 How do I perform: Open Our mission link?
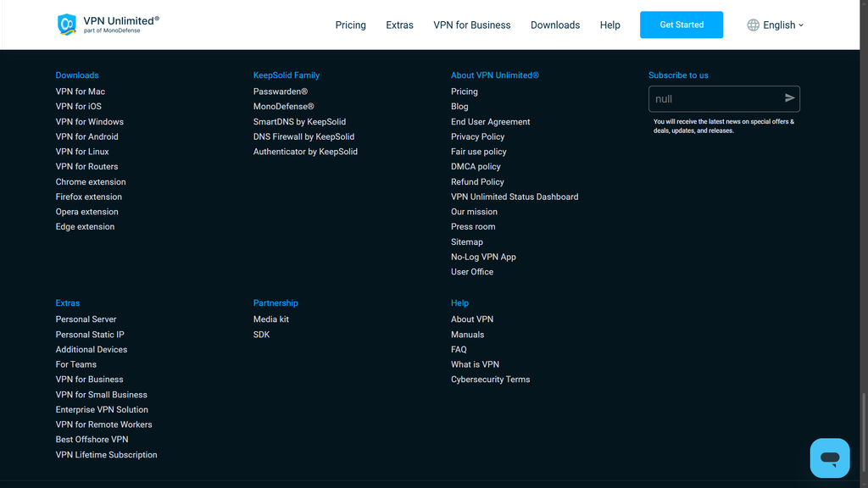point(474,212)
